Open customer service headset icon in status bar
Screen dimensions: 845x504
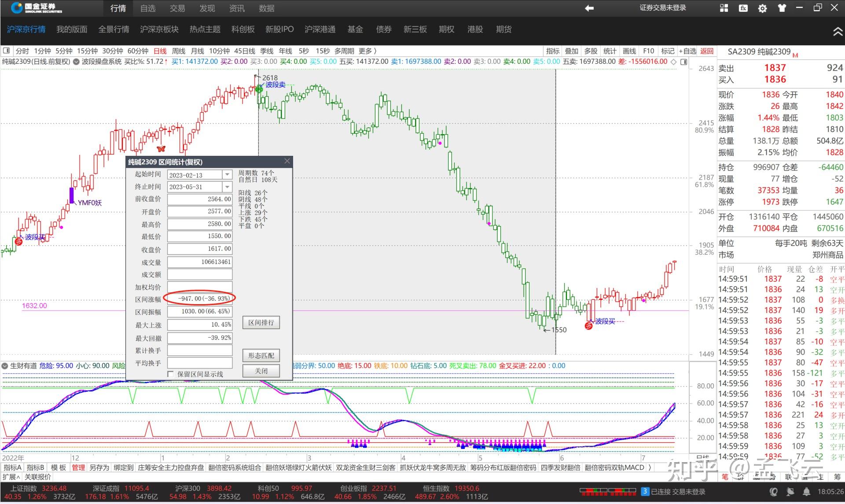coord(773,492)
